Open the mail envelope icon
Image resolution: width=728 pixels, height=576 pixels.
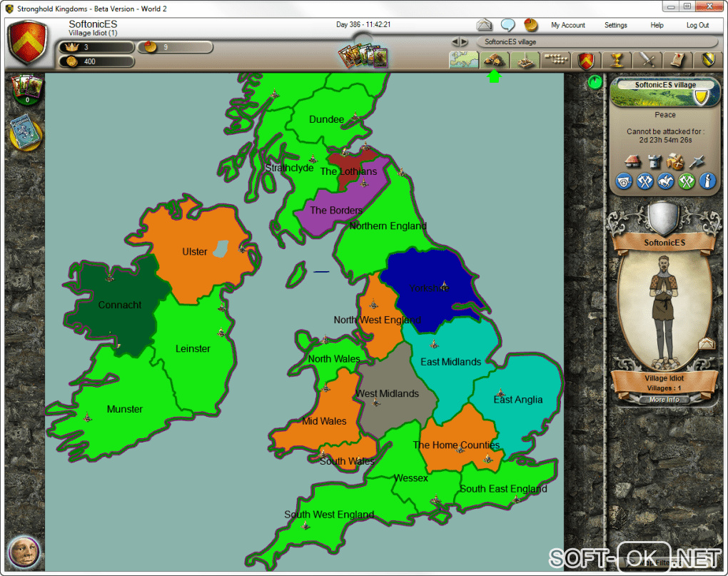[x=484, y=24]
